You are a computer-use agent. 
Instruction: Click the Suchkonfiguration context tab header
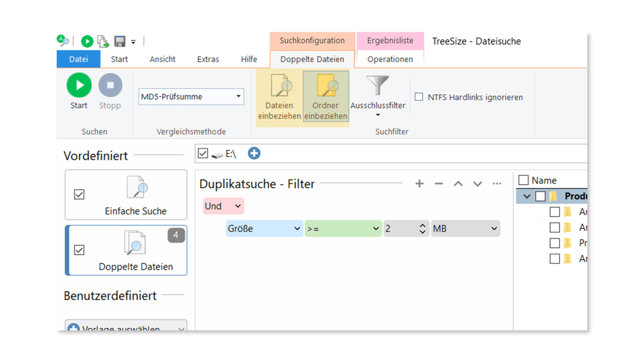[x=312, y=41]
